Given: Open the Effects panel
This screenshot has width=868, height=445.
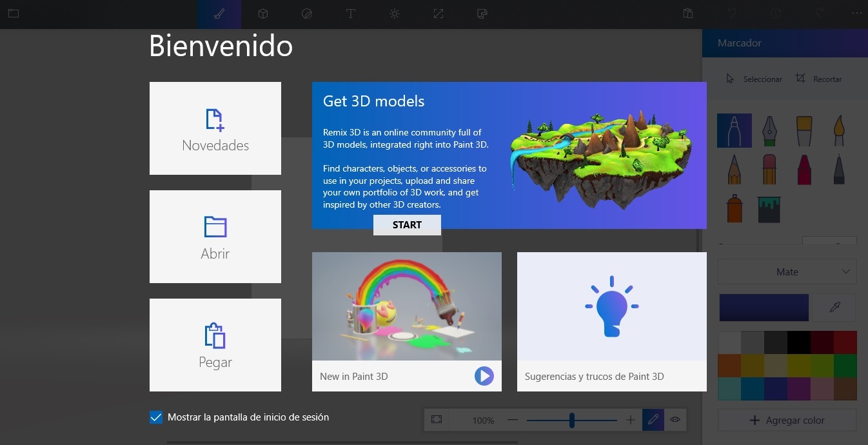Looking at the screenshot, I should (395, 14).
